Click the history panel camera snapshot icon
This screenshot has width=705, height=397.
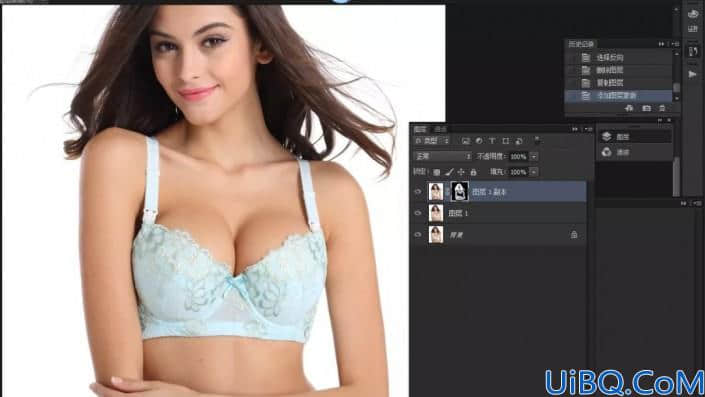coord(647,108)
